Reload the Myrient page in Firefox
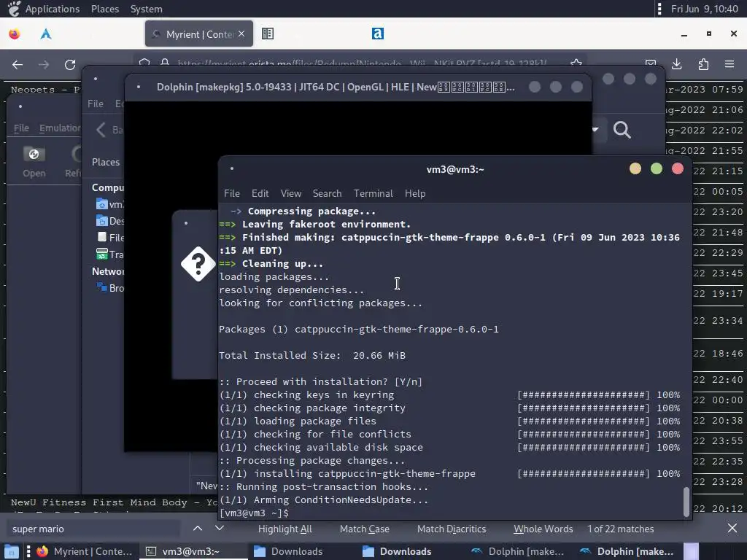The width and height of the screenshot is (747, 560). [x=70, y=65]
